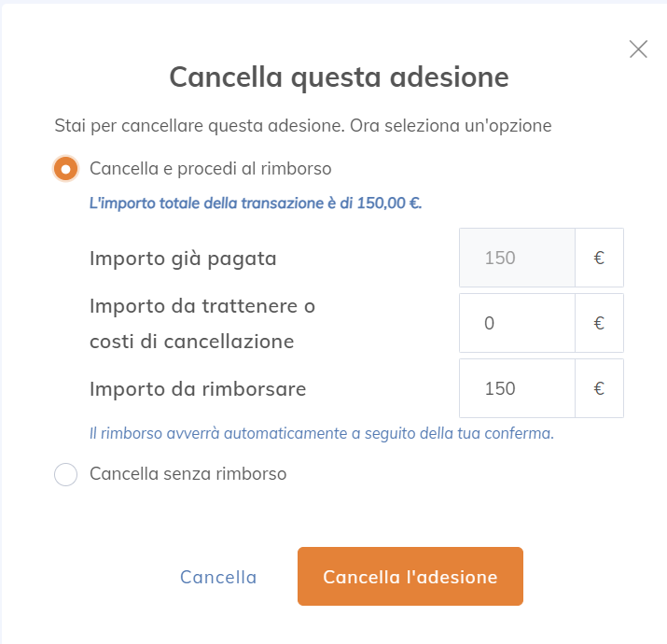Click the blue total transaction amount notice
Image resolution: width=667 pixels, height=644 pixels.
[256, 203]
